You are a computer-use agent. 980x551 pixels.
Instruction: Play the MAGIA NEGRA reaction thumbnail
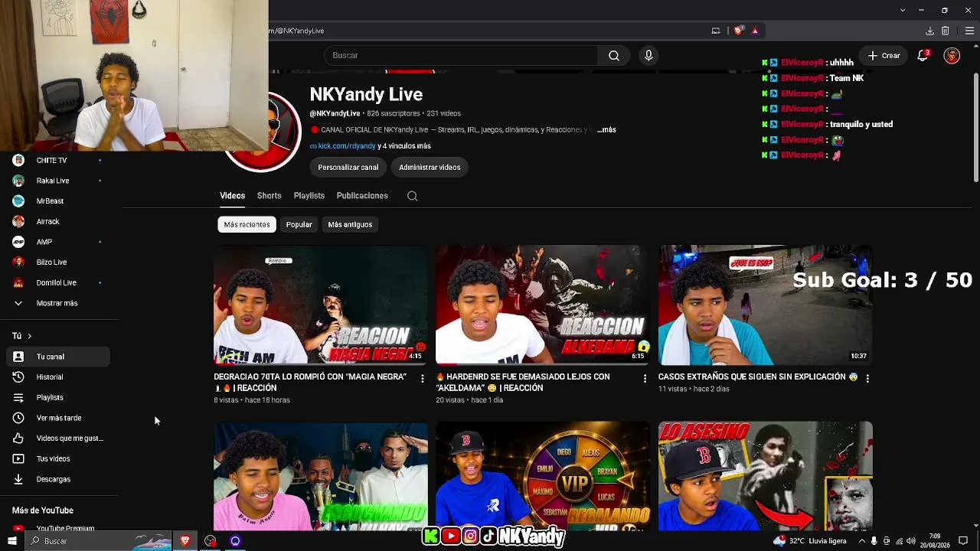tap(321, 305)
